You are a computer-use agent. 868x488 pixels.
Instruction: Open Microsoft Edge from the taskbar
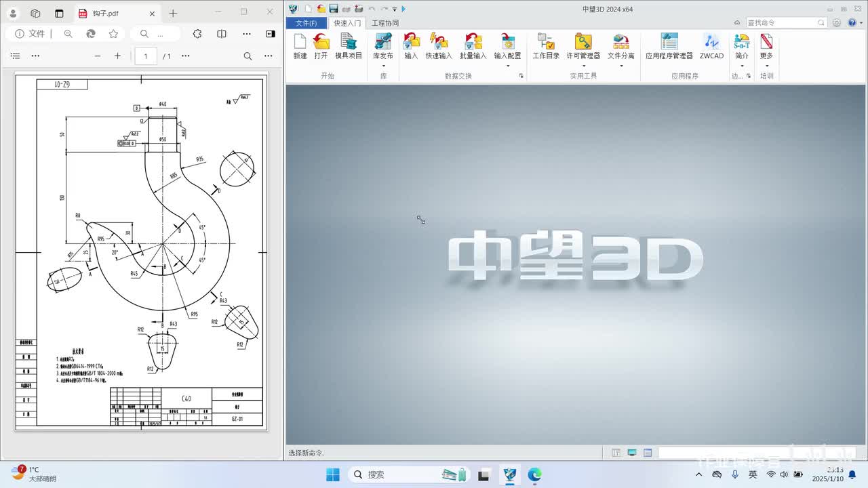click(534, 474)
